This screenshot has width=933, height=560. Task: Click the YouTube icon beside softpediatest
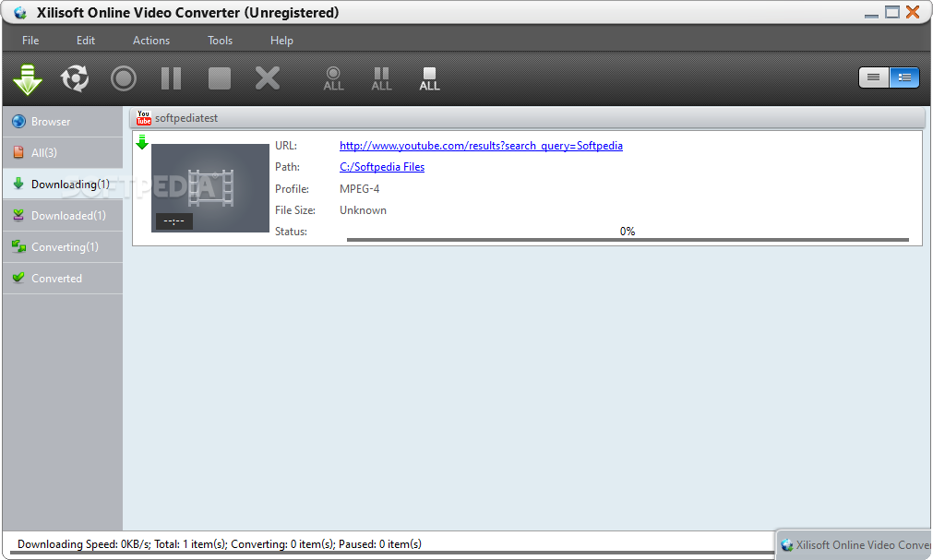point(143,118)
